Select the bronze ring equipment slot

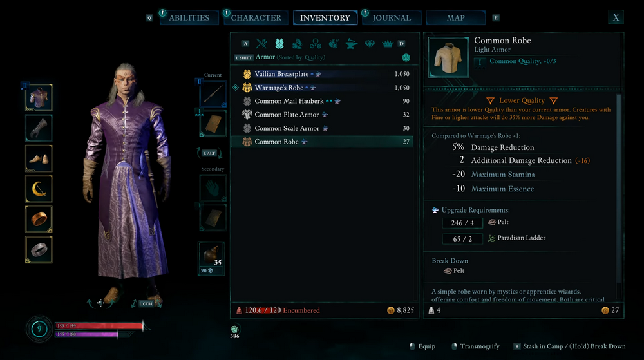[x=39, y=219]
